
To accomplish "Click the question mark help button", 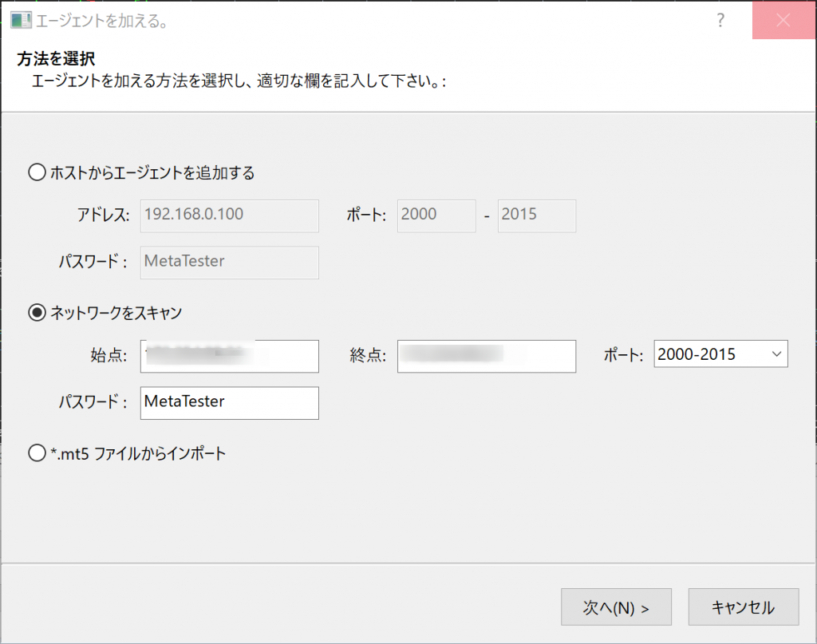I will pyautogui.click(x=720, y=21).
